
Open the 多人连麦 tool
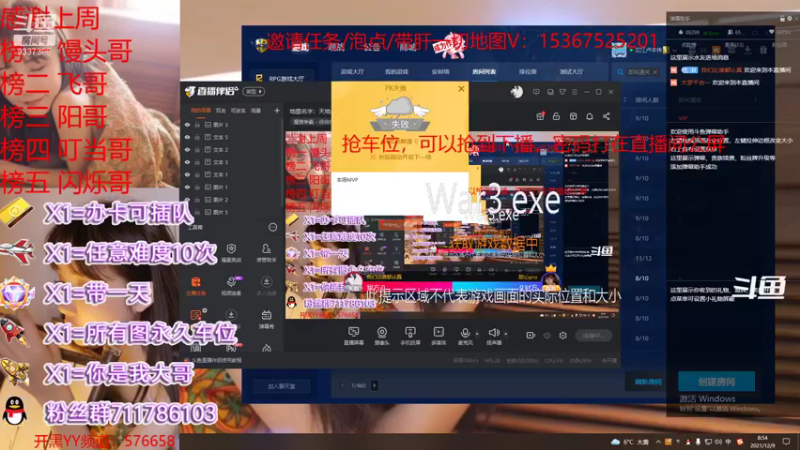pos(266,286)
